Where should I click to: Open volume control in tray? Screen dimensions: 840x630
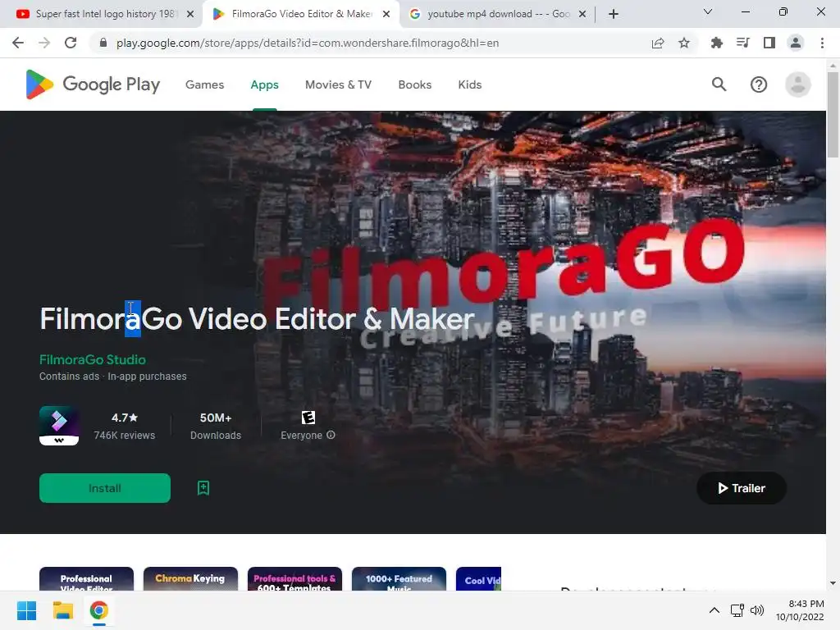757,610
